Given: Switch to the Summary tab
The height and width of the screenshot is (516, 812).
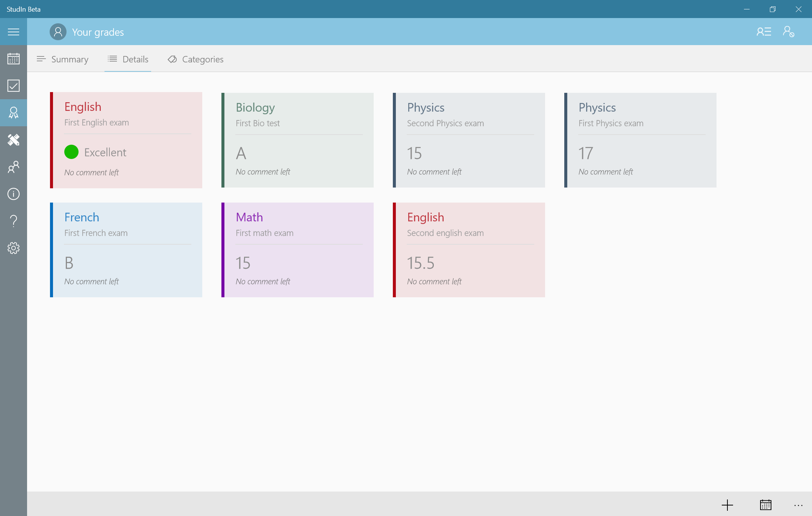Looking at the screenshot, I should [x=63, y=59].
